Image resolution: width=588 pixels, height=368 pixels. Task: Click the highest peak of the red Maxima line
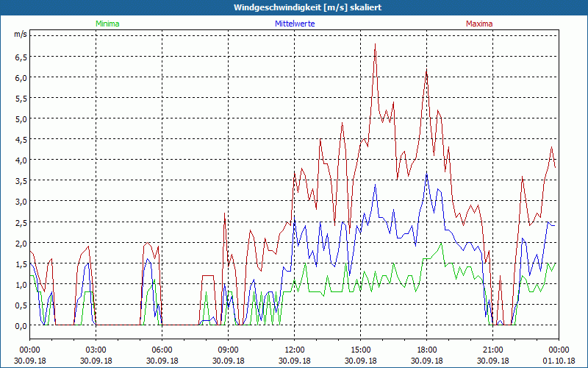point(375,44)
